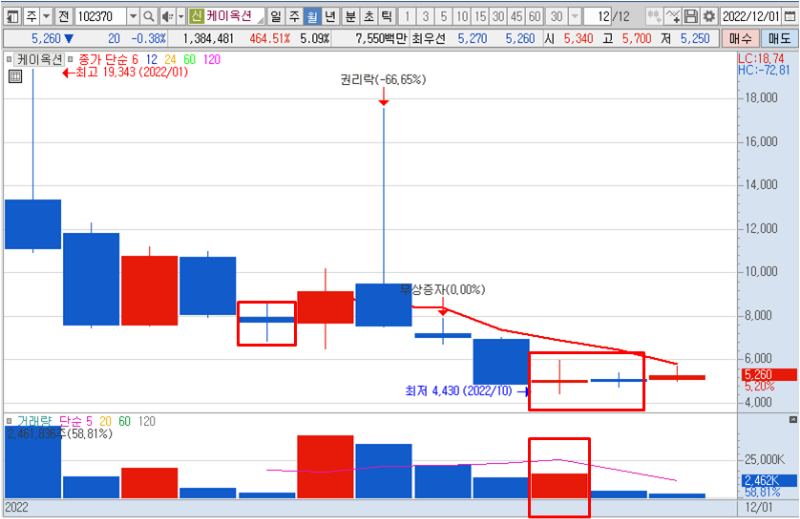
Task: Switch to 년 yearly chart period
Action: pos(330,17)
